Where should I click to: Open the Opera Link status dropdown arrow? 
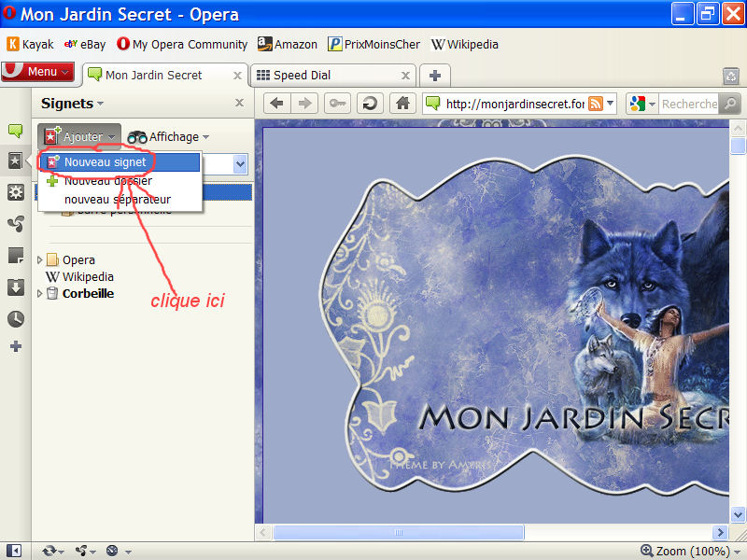[62, 553]
